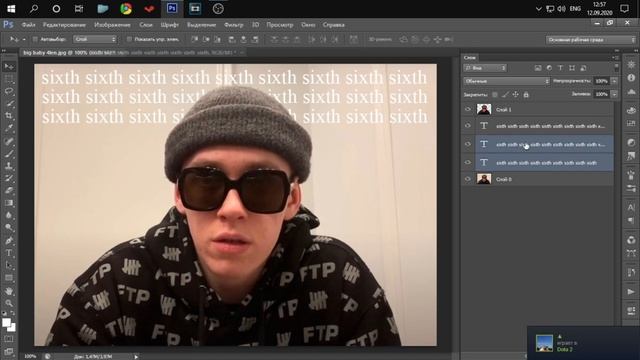Open the layer filter Вид dropdown
This screenshot has width=640, height=360.
pos(485,68)
